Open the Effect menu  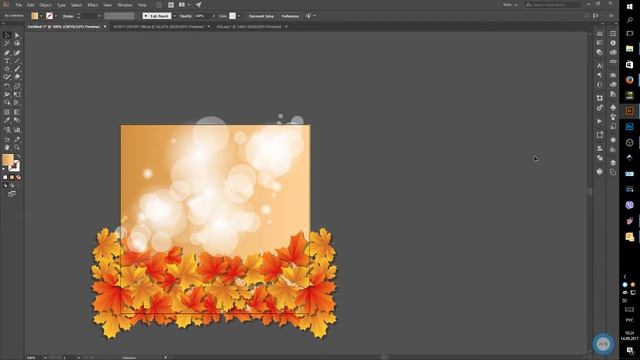pos(93,5)
